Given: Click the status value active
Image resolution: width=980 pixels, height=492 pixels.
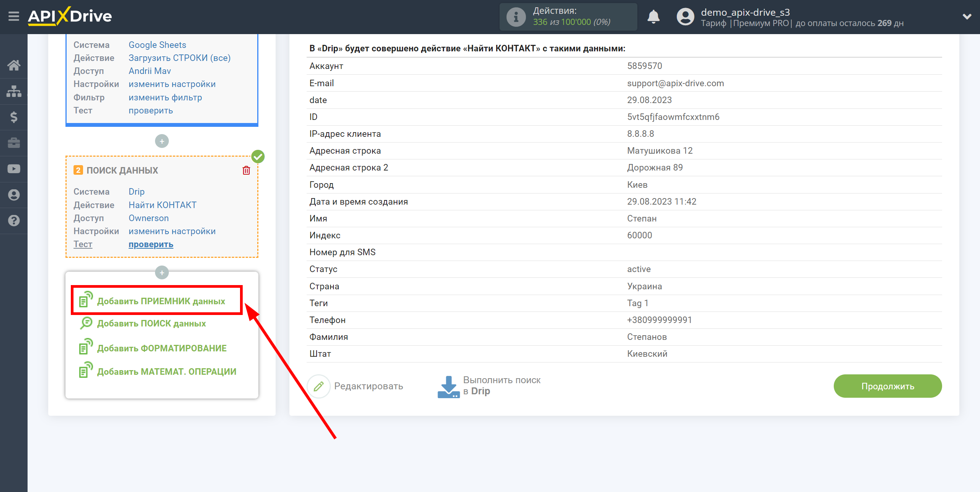Looking at the screenshot, I should coord(639,269).
